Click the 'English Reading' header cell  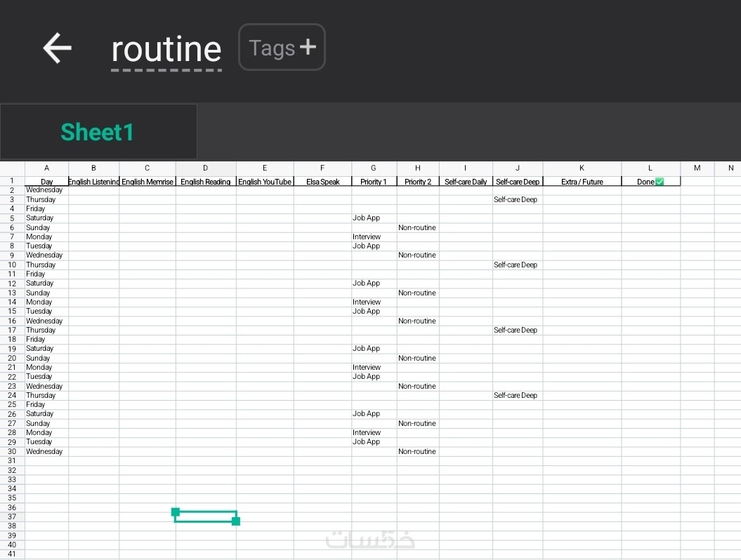[206, 181]
